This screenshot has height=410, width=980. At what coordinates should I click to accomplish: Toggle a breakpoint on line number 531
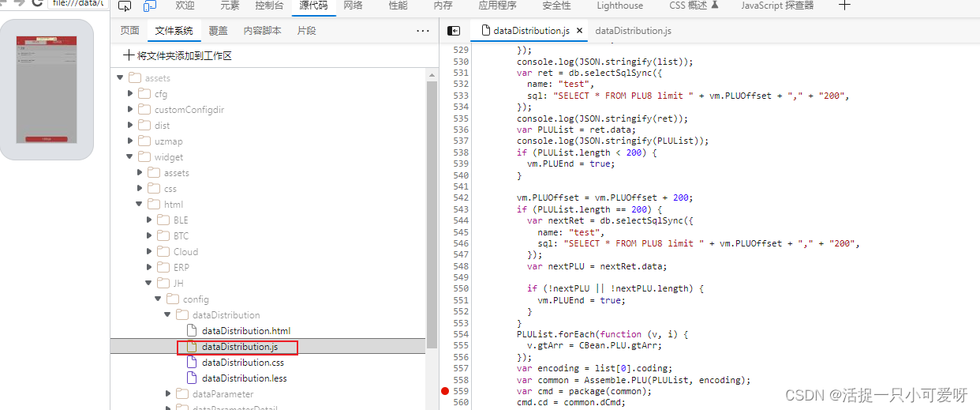pyautogui.click(x=460, y=73)
